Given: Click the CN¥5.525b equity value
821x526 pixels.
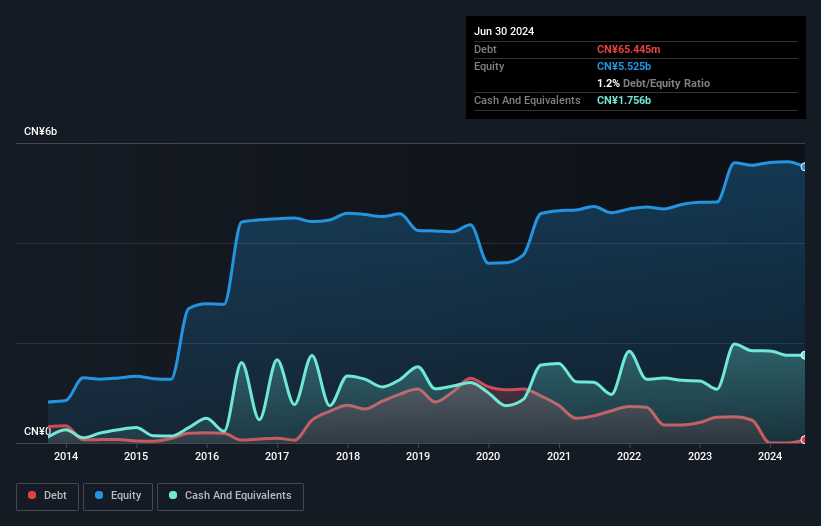Looking at the screenshot, I should (624, 66).
